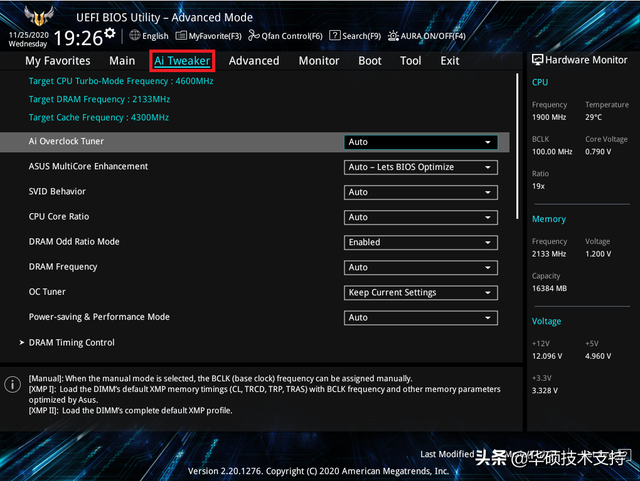
Task: Click the Voltage heading in Hardware Monitor
Action: pyautogui.click(x=547, y=321)
